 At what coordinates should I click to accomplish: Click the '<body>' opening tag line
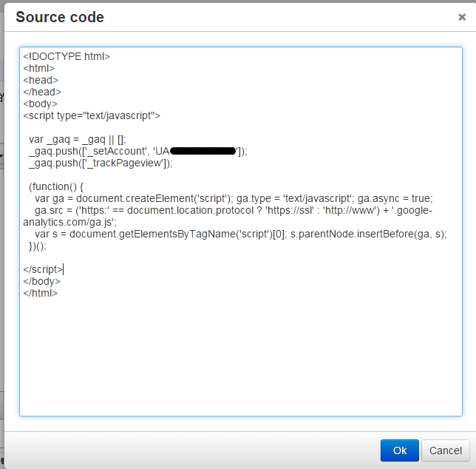coord(41,104)
